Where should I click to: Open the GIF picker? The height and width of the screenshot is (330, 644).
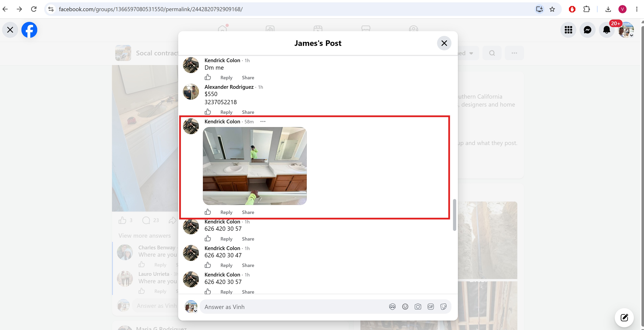click(430, 307)
